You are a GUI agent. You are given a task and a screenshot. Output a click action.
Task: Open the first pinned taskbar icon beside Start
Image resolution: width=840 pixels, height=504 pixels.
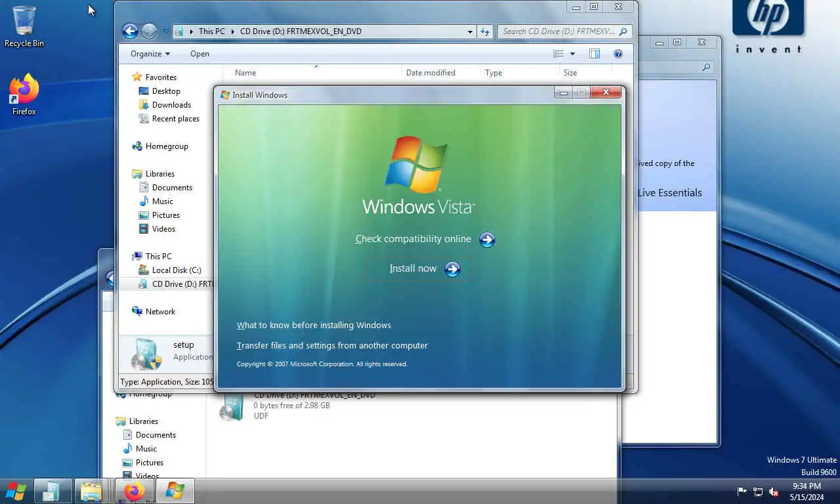click(x=52, y=491)
